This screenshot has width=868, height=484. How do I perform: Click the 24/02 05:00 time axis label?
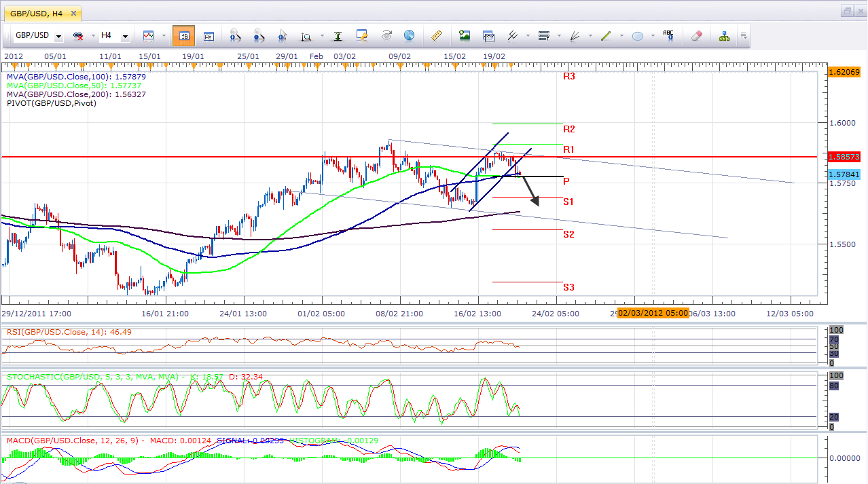tap(556, 314)
